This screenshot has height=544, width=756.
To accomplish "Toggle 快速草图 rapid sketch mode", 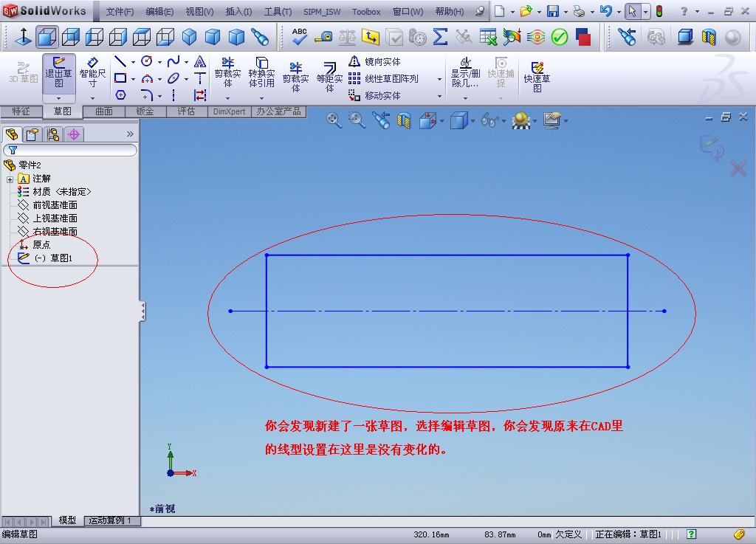I will 537,77.
